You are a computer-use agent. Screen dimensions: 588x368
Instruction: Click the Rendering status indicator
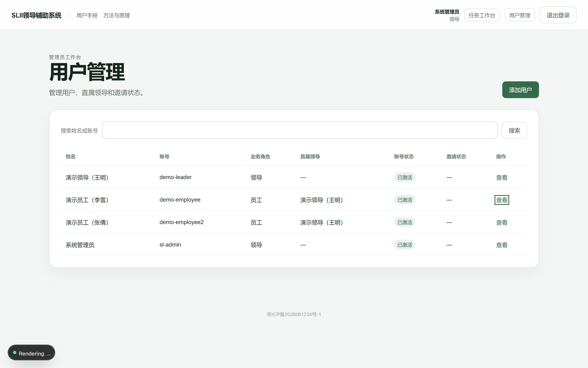[31, 352]
